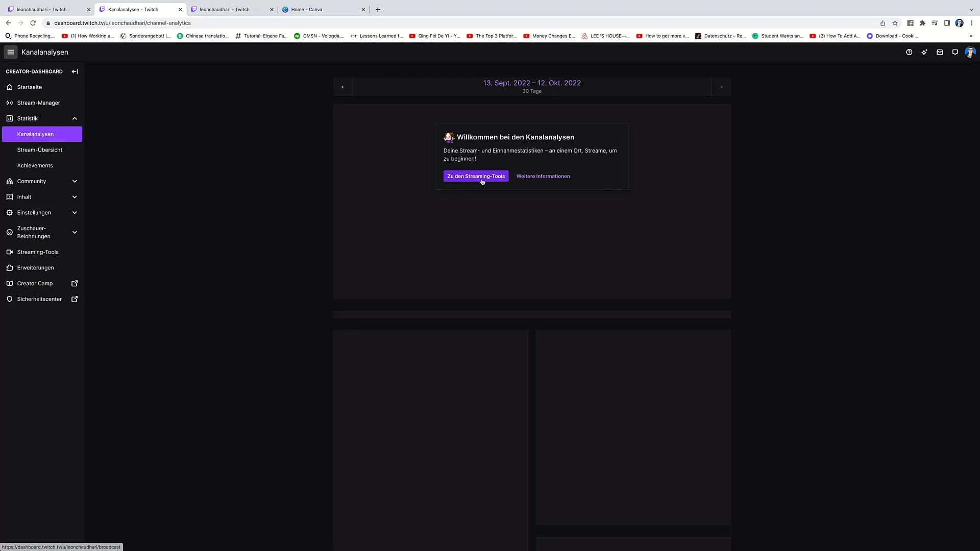Image resolution: width=980 pixels, height=551 pixels.
Task: Click the Achievements sidebar item
Action: click(35, 165)
